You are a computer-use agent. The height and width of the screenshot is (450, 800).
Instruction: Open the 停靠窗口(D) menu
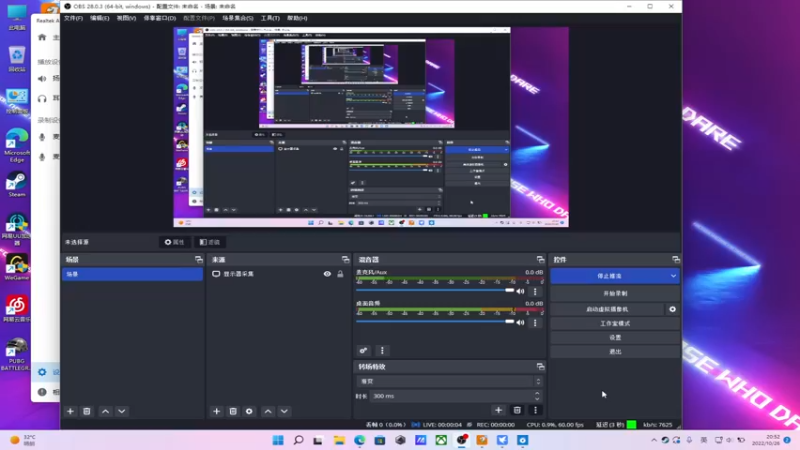pos(160,18)
